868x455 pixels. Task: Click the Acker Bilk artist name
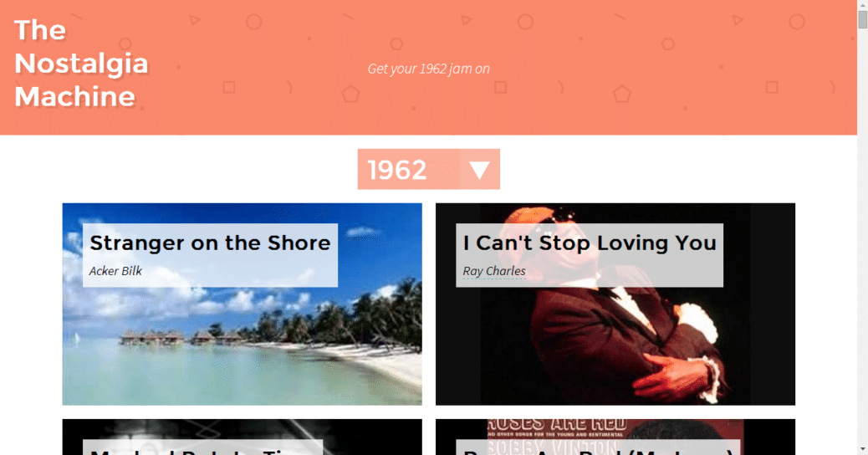(115, 271)
